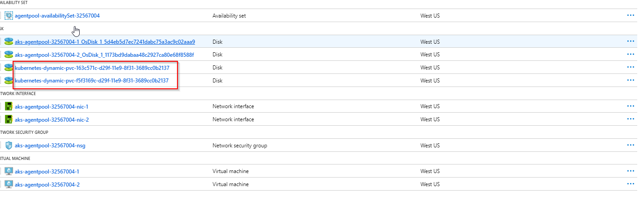Click disk icon beside kubernetes-dynamic-pvc-163c571c
Viewport: 644px width, 210px height.
coord(9,68)
